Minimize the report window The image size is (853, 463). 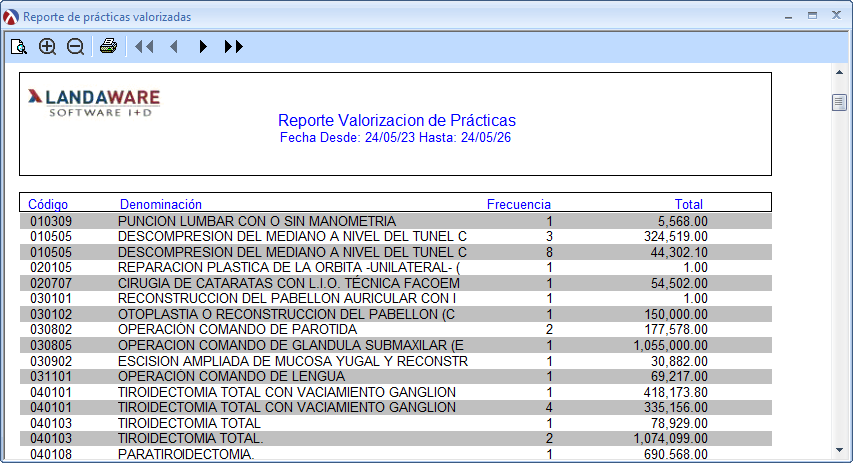pos(788,17)
